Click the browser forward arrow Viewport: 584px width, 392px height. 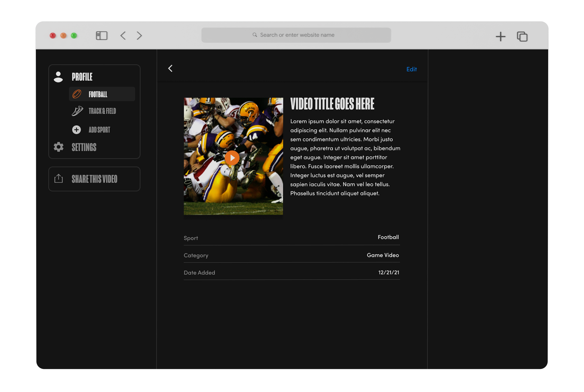pos(139,36)
